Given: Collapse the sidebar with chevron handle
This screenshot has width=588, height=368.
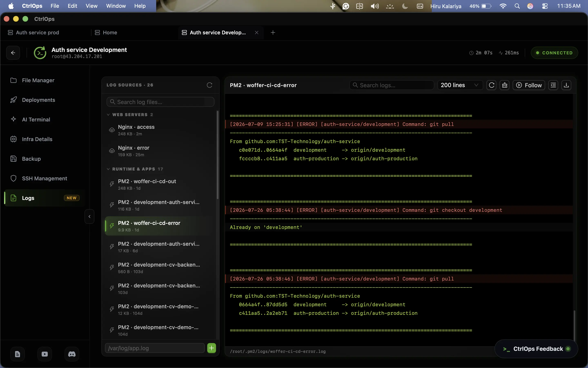Looking at the screenshot, I should point(89,216).
